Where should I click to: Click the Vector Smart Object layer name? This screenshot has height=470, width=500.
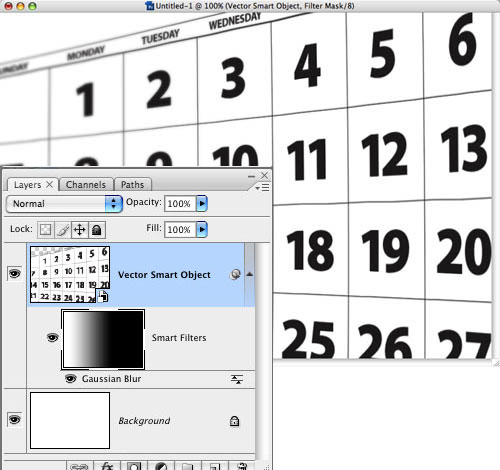click(164, 275)
